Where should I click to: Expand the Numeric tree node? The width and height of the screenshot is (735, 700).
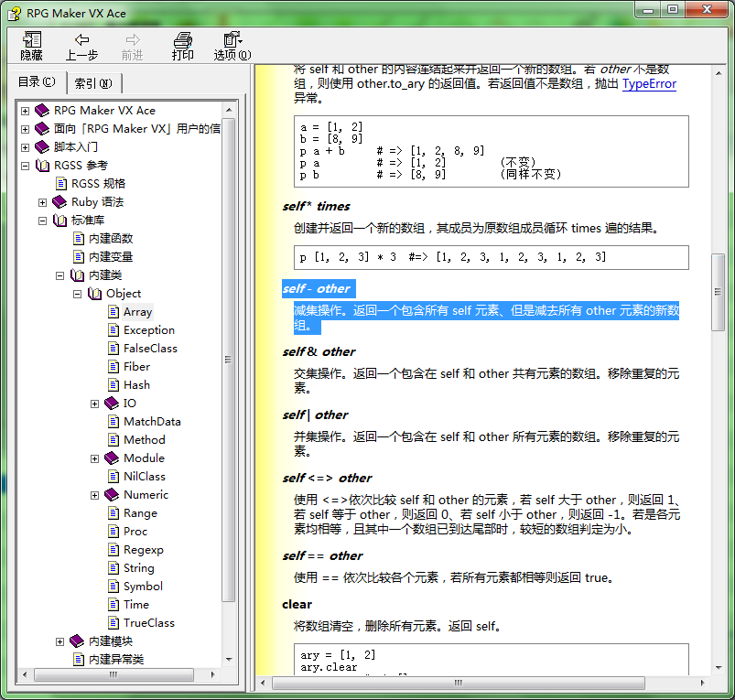tap(94, 495)
